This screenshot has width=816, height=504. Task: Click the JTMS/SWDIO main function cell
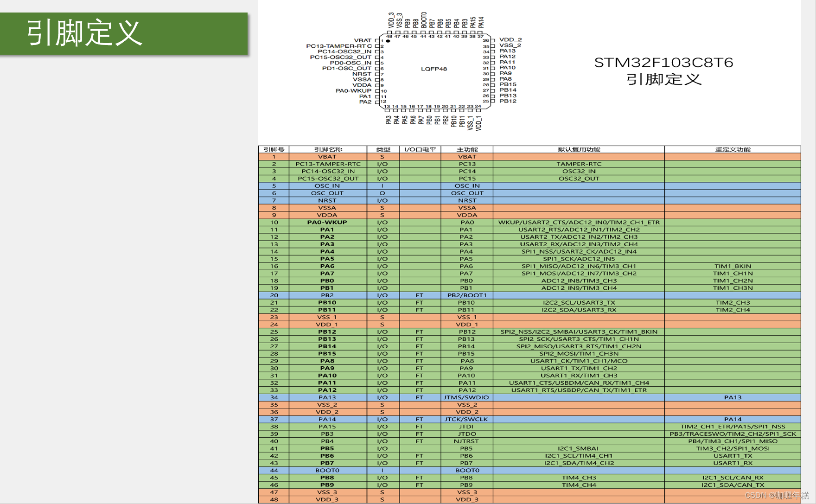467,397
